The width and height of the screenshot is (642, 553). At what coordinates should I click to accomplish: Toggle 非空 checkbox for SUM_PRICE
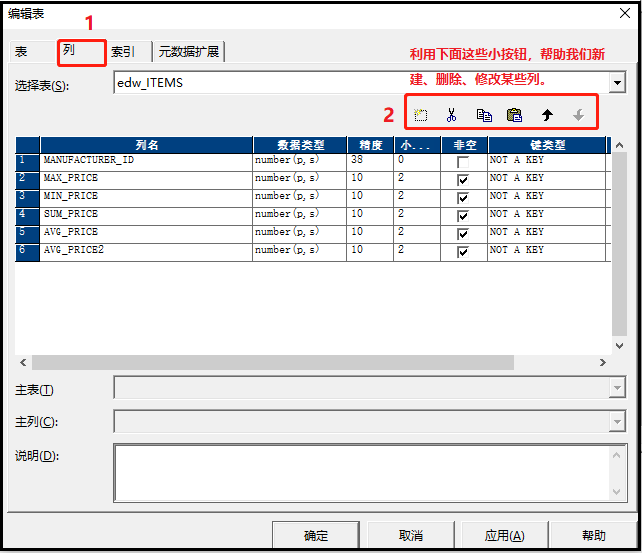tap(463, 217)
